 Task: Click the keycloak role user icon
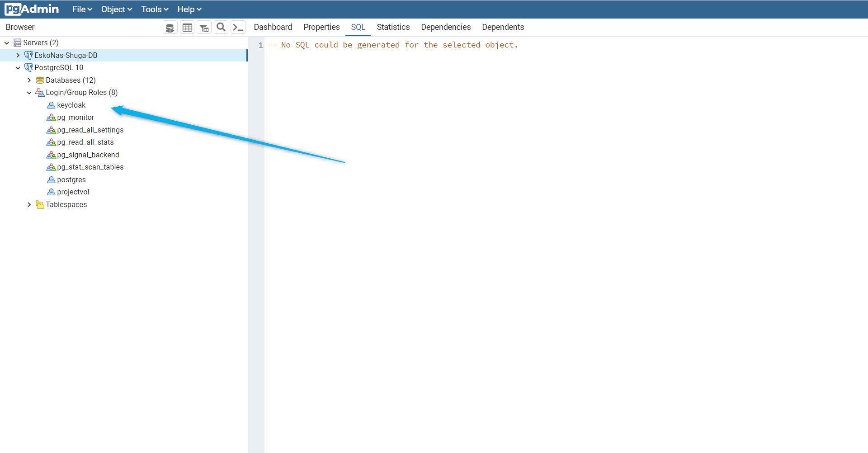coord(51,105)
